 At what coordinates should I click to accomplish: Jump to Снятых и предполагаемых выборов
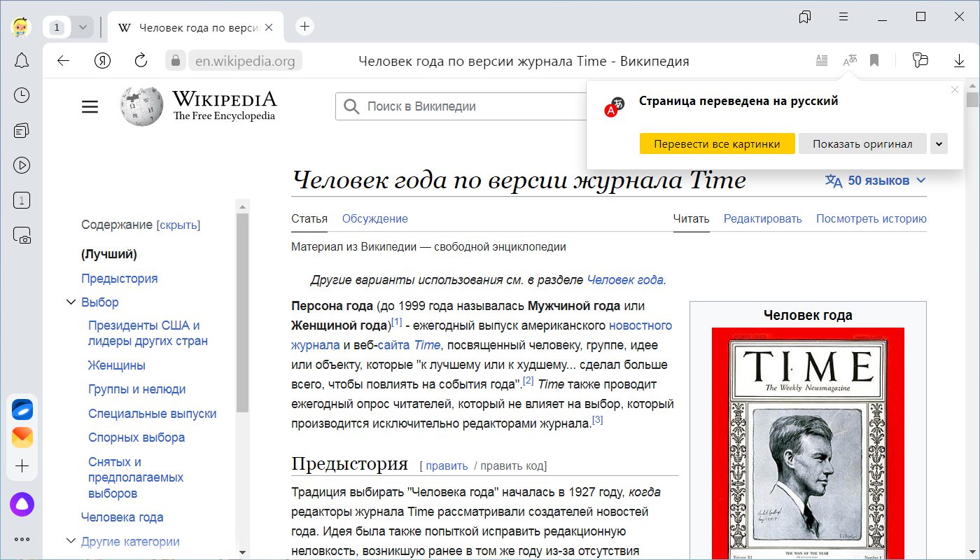click(x=136, y=477)
